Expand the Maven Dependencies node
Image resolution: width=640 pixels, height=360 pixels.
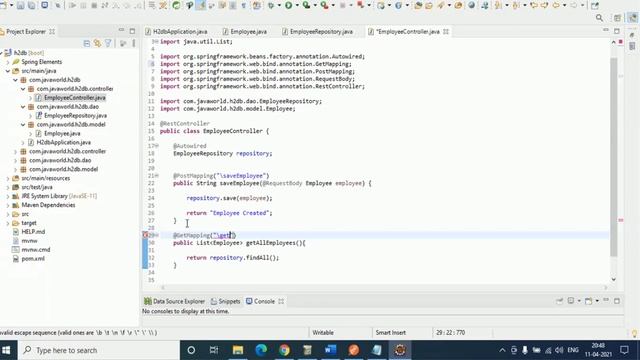[8, 205]
